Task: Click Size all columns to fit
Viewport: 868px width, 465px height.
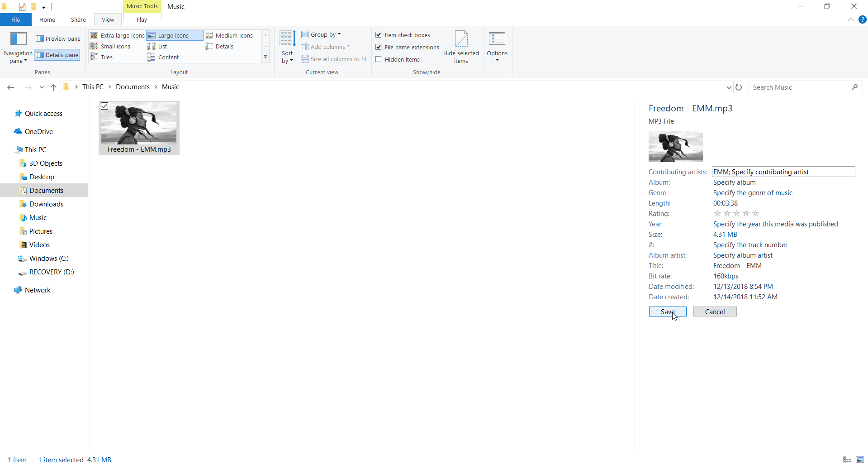Action: [x=334, y=59]
